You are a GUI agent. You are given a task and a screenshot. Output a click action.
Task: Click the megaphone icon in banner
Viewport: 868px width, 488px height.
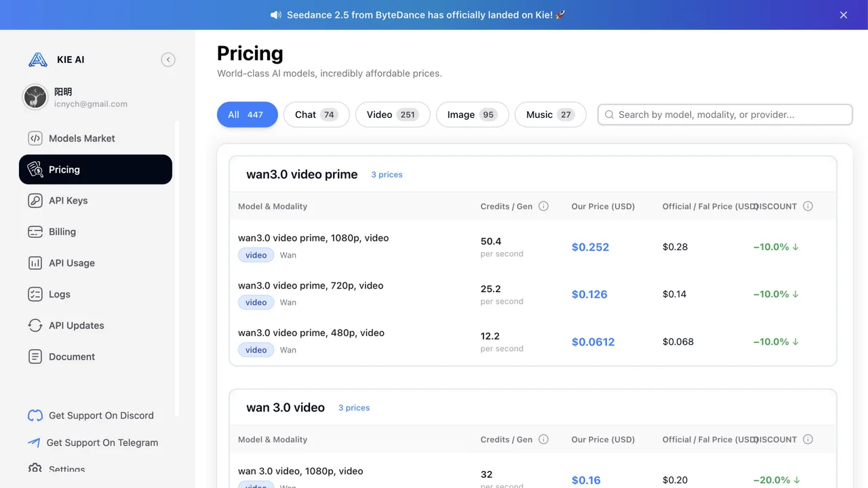276,15
